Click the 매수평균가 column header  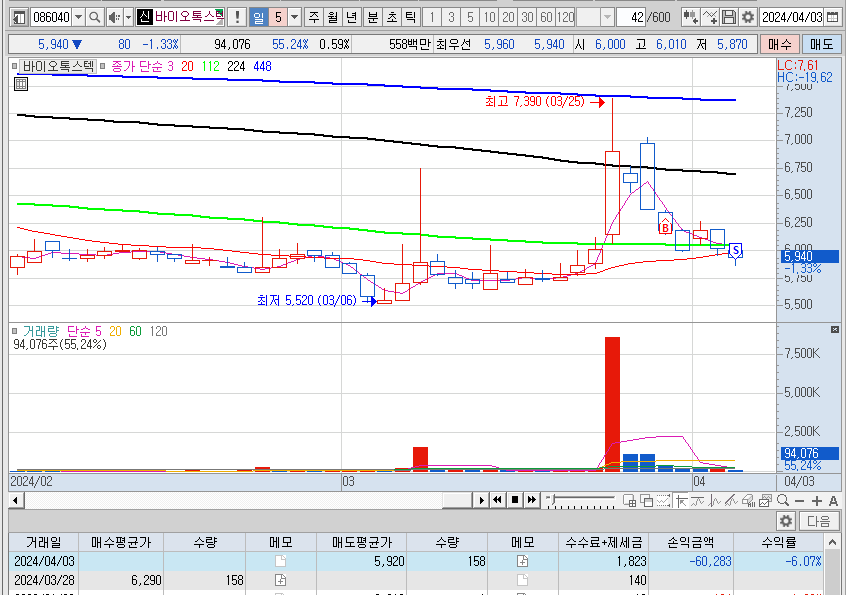pyautogui.click(x=121, y=542)
